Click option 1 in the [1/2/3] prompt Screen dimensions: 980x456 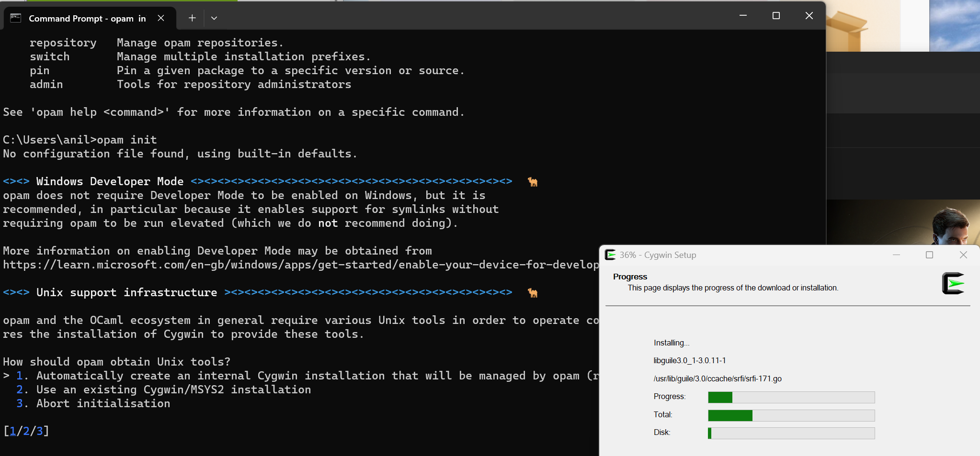click(13, 431)
